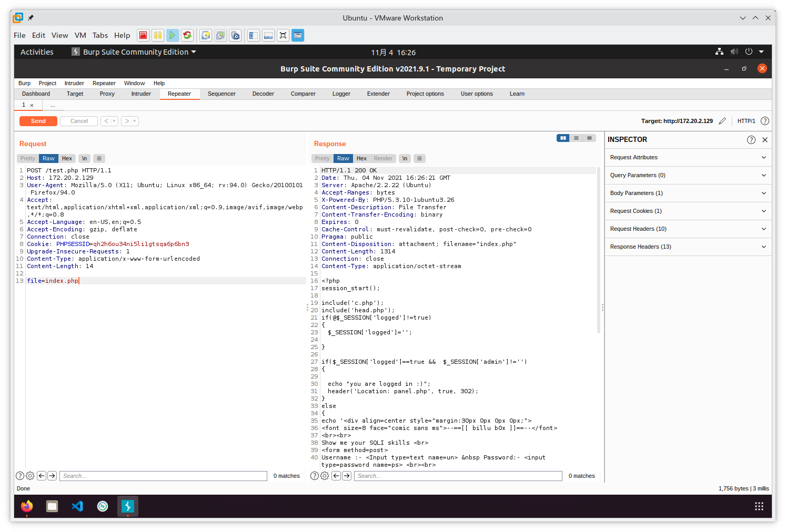Screen dimensions: 786x532
Task: Click the response pane vertical scrollbar
Action: pyautogui.click(x=599, y=250)
